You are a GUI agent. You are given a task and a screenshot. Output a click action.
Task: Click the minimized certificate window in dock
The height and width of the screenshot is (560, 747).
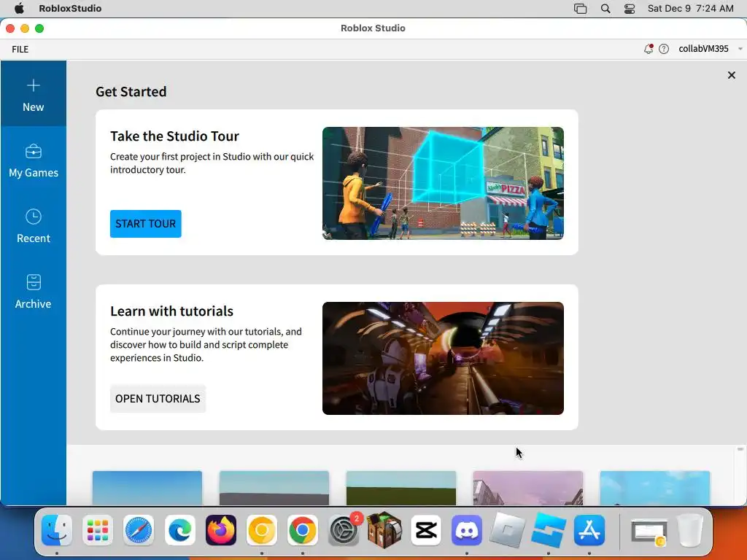(x=649, y=532)
